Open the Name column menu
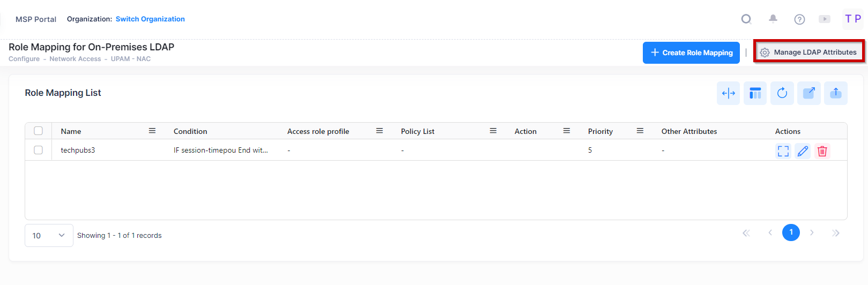 point(152,131)
